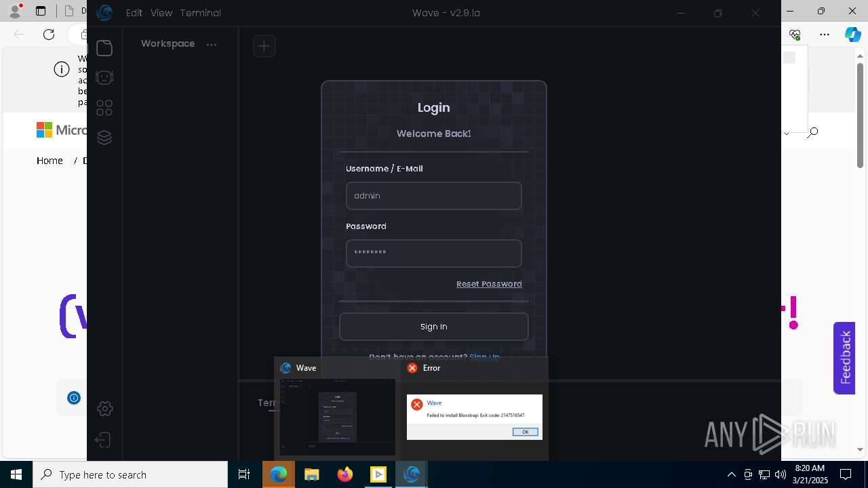Open the volume control in tray
The image size is (868, 488).
click(x=780, y=474)
